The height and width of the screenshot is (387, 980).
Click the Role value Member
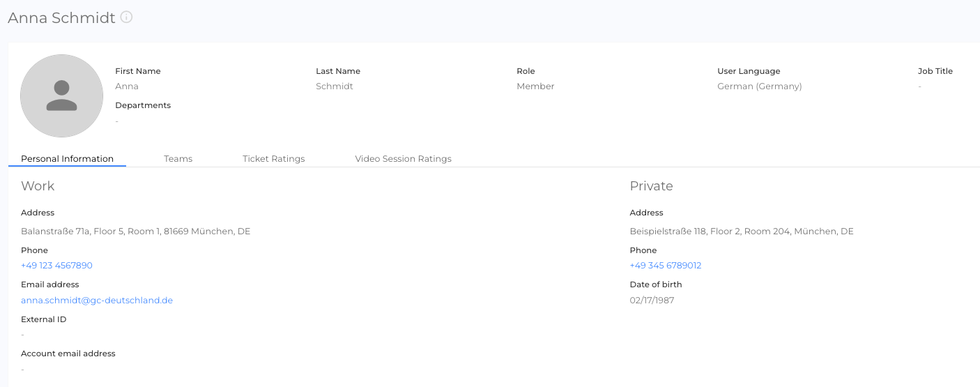[535, 86]
